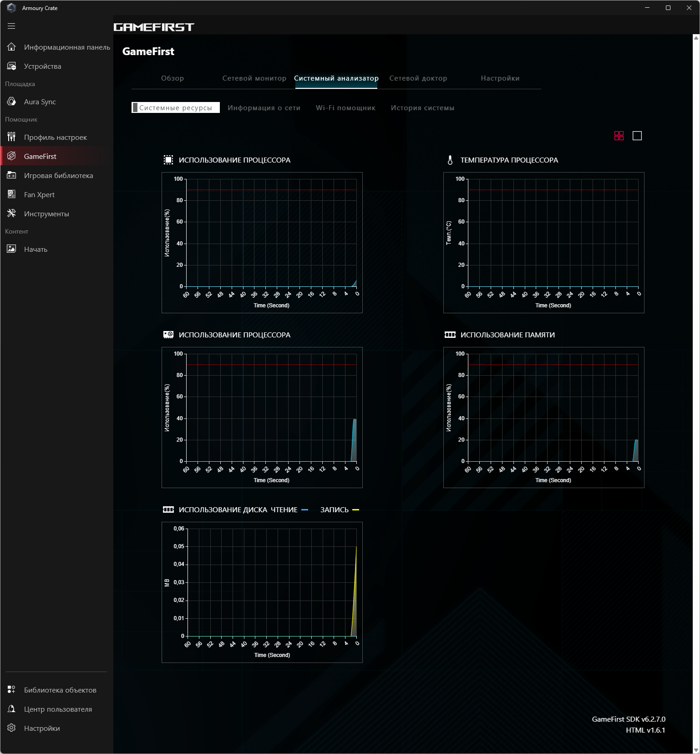Maximize the Armoury Crate window
700x754 pixels.
tap(668, 8)
